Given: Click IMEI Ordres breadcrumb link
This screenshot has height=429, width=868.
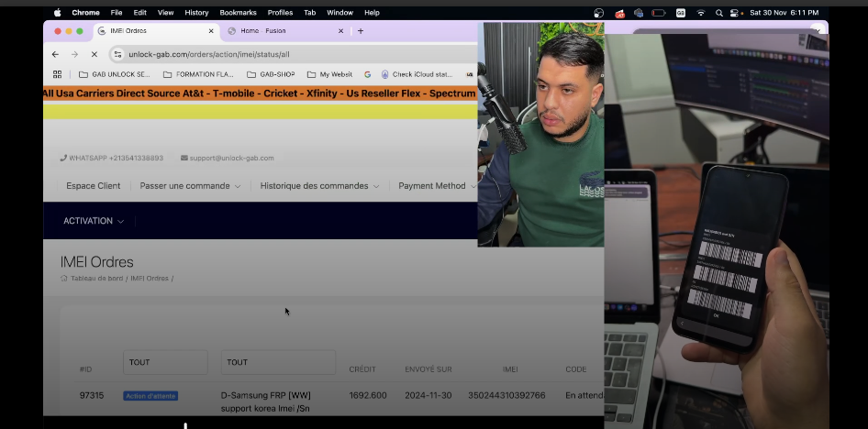Looking at the screenshot, I should 150,279.
